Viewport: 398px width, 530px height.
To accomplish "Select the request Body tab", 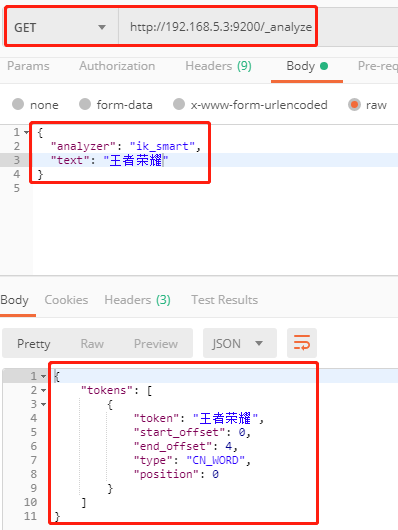I will (307, 66).
